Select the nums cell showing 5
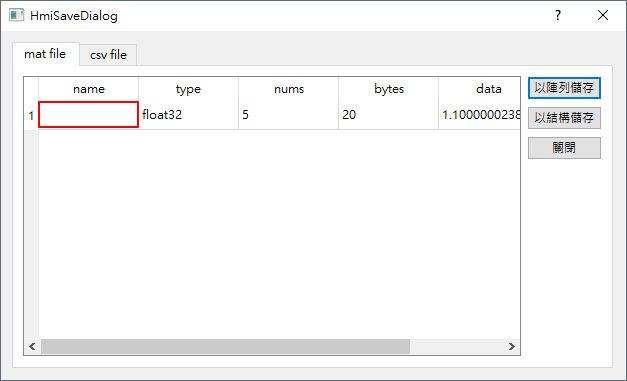This screenshot has height=381, width=627. [x=288, y=115]
